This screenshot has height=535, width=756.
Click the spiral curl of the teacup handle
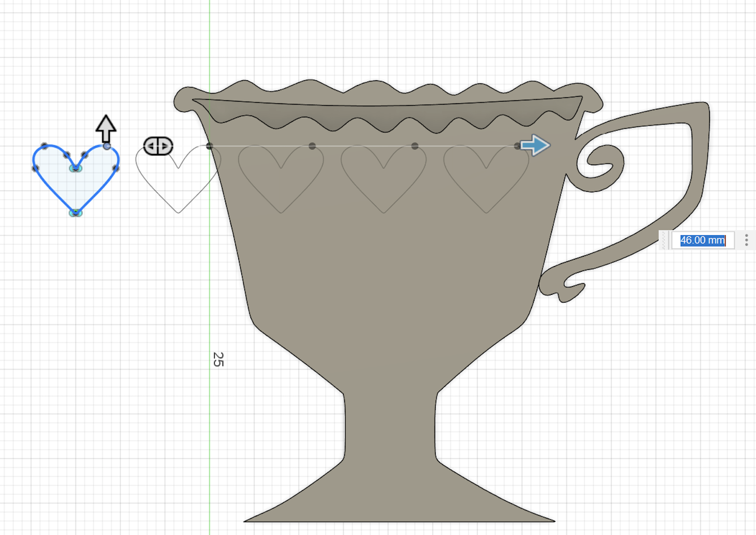[x=601, y=161]
